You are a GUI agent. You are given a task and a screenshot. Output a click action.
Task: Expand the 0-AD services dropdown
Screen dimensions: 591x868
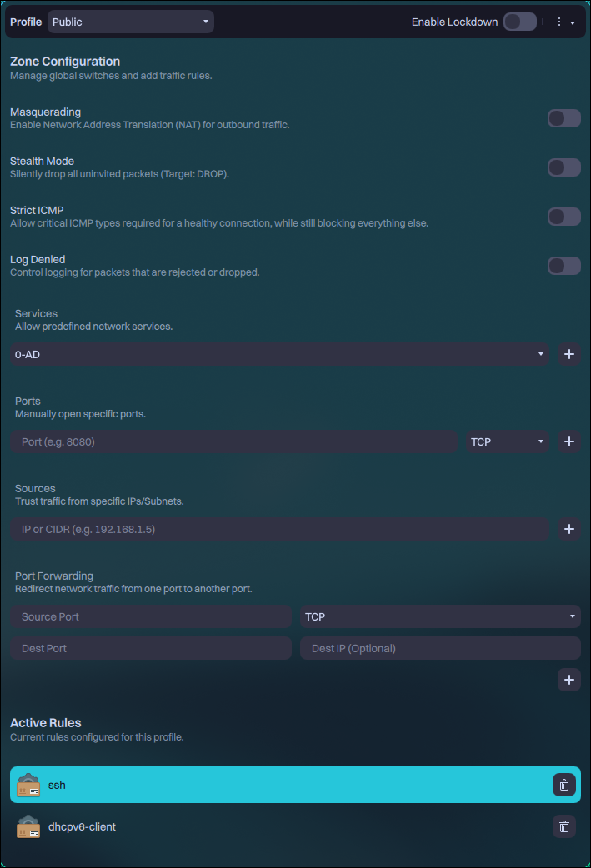pos(279,354)
